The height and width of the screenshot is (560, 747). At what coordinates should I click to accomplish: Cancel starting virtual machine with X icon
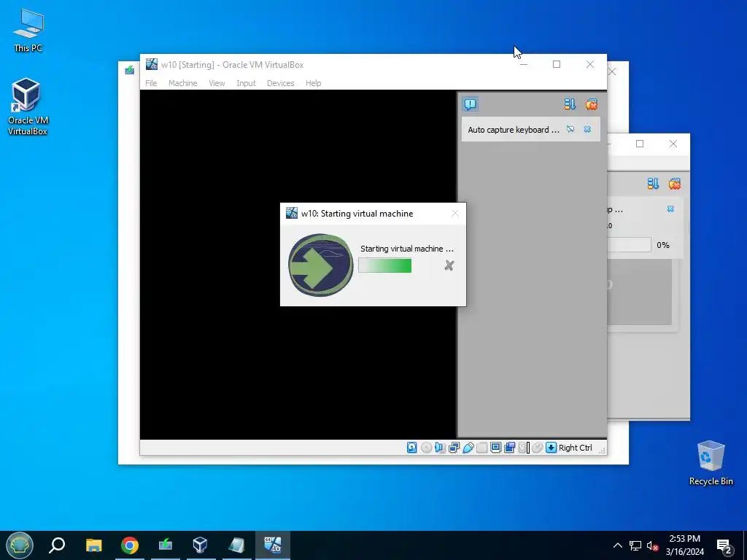point(449,265)
